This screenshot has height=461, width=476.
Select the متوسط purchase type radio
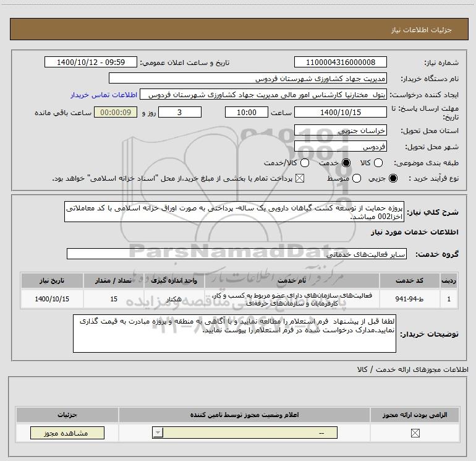tap(357, 178)
